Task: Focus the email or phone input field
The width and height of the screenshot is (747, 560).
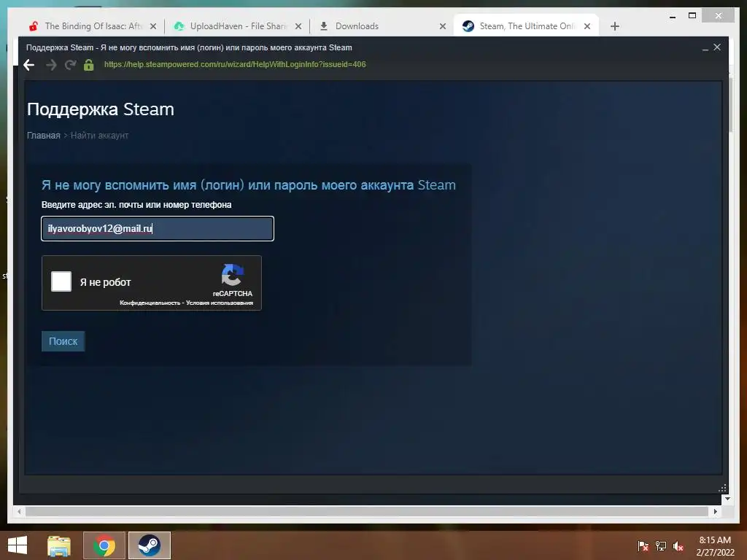Action: pyautogui.click(x=158, y=228)
